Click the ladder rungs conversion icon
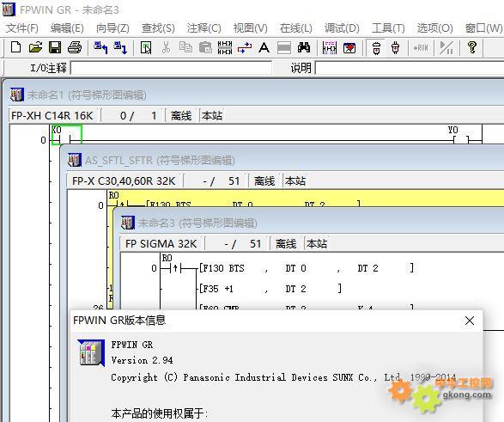The image size is (504, 422). (225, 47)
